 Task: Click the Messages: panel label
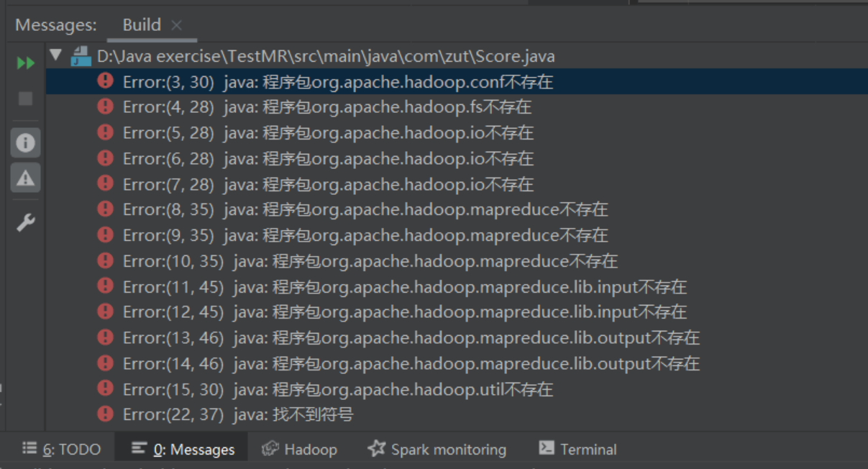coord(55,24)
